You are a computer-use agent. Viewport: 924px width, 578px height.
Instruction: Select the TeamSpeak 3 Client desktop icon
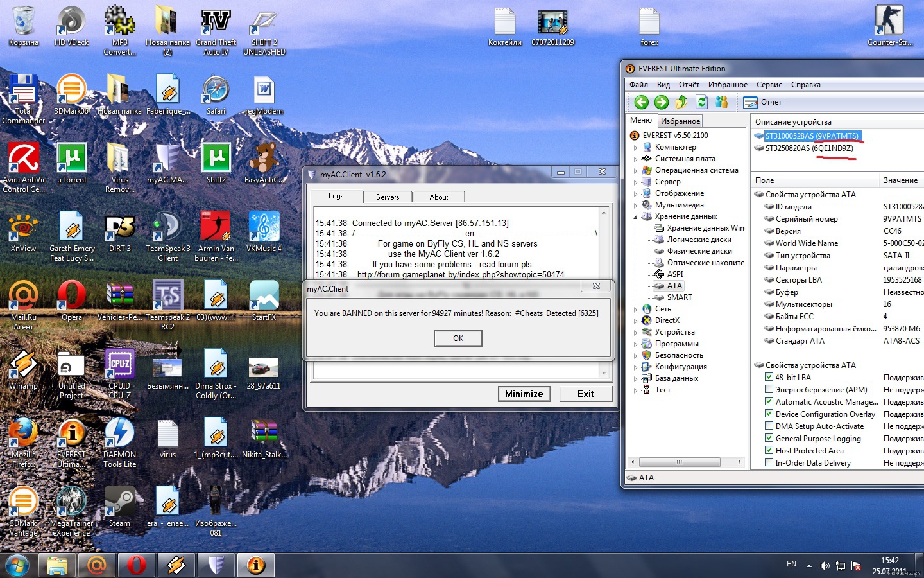pos(168,237)
